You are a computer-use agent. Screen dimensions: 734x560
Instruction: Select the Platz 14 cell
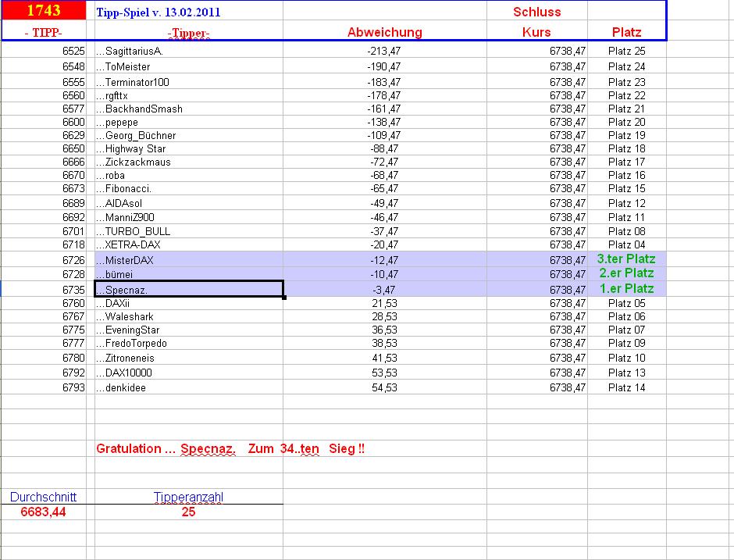(627, 387)
